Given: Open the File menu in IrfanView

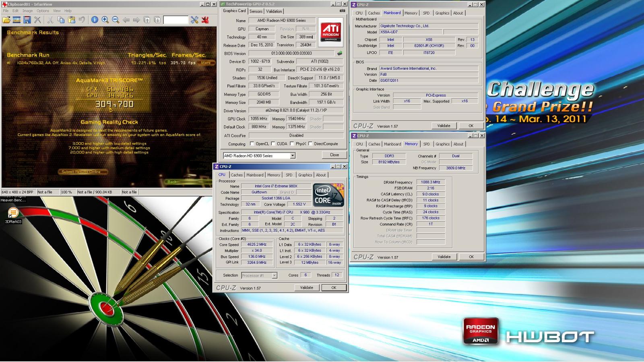Looking at the screenshot, I should tap(6, 11).
